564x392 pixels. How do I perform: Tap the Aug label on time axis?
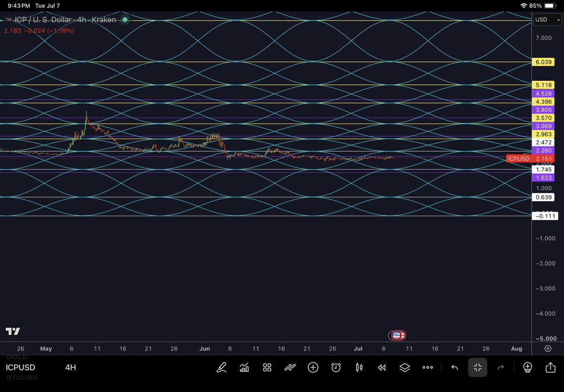(x=516, y=349)
